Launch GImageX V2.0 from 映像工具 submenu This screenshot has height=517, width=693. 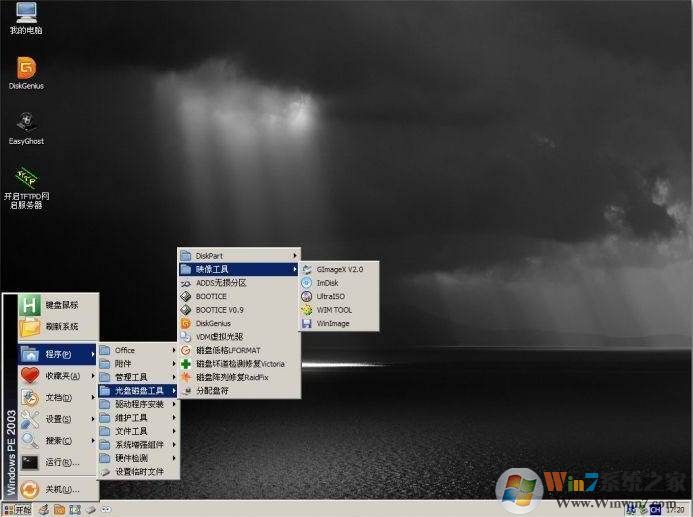(x=339, y=269)
